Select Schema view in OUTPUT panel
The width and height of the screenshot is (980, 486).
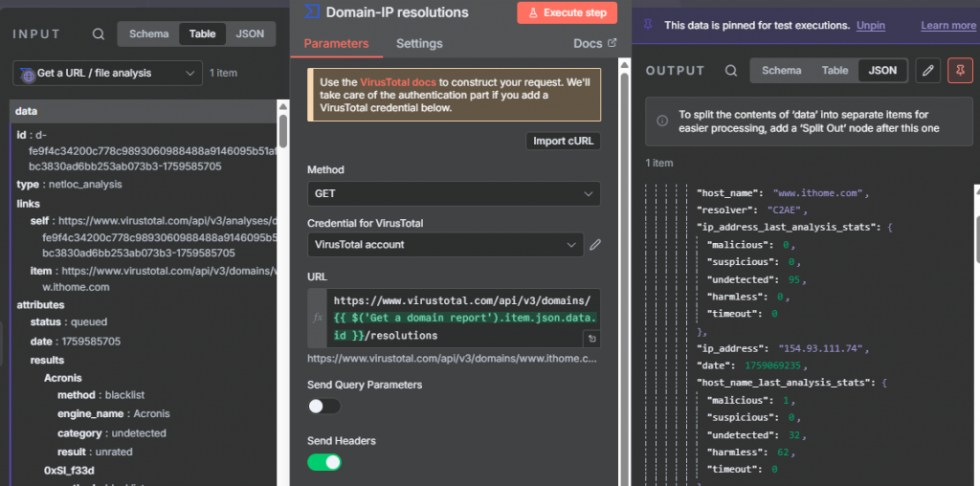781,71
